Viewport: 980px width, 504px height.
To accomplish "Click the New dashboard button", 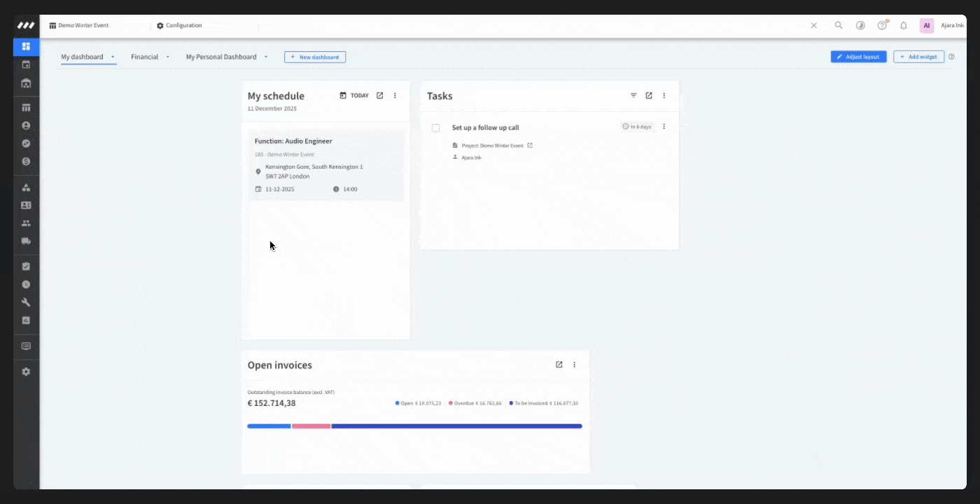I will [x=315, y=57].
